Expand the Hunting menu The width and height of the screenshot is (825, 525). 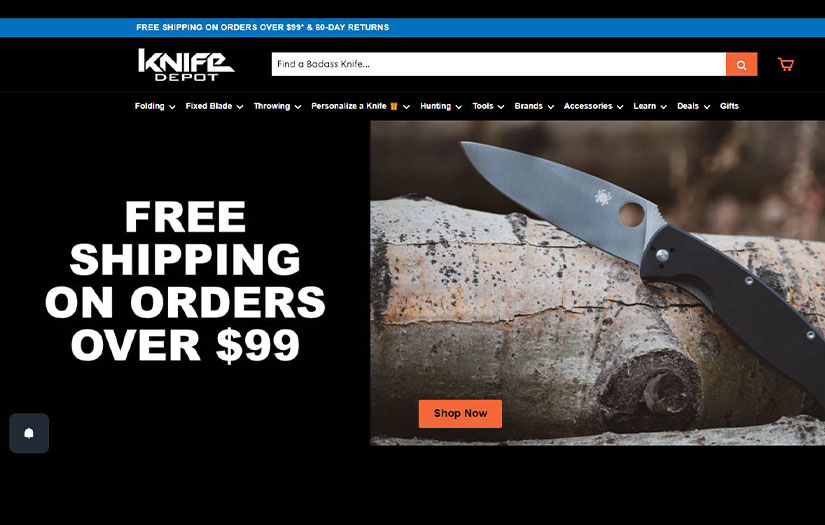(441, 106)
